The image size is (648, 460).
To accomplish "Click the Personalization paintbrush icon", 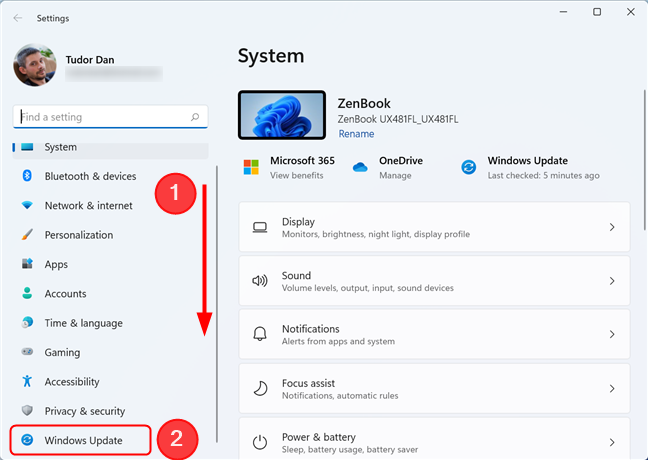I will click(27, 235).
